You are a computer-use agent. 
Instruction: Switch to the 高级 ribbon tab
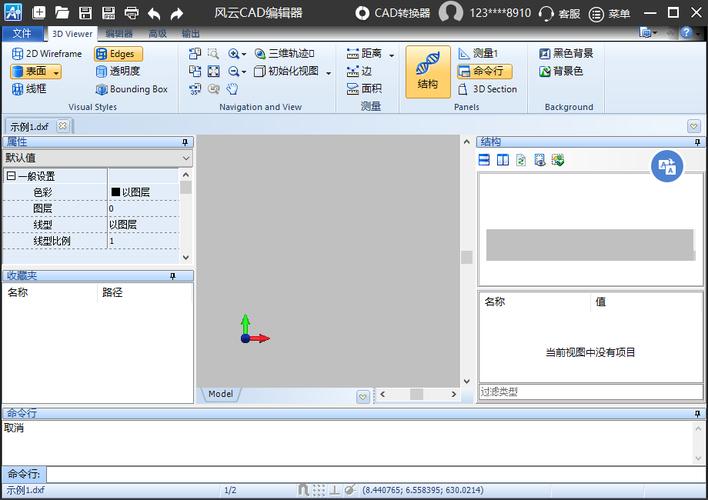(157, 33)
